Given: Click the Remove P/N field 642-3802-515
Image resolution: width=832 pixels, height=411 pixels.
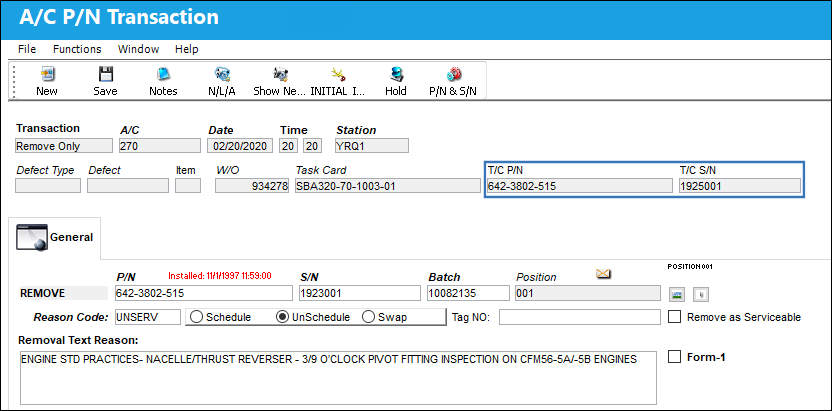Looking at the screenshot, I should point(204,293).
